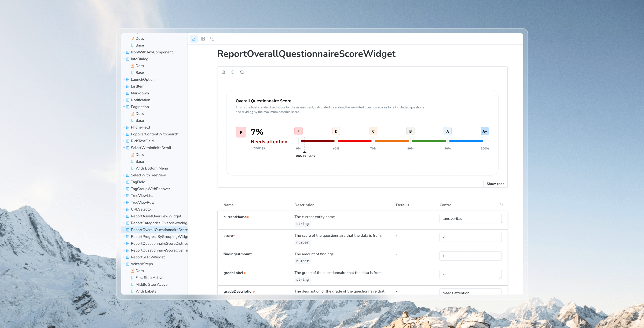This screenshot has width=644, height=328.
Task: Click the zoom out magnifier icon
Action: pyautogui.click(x=233, y=72)
